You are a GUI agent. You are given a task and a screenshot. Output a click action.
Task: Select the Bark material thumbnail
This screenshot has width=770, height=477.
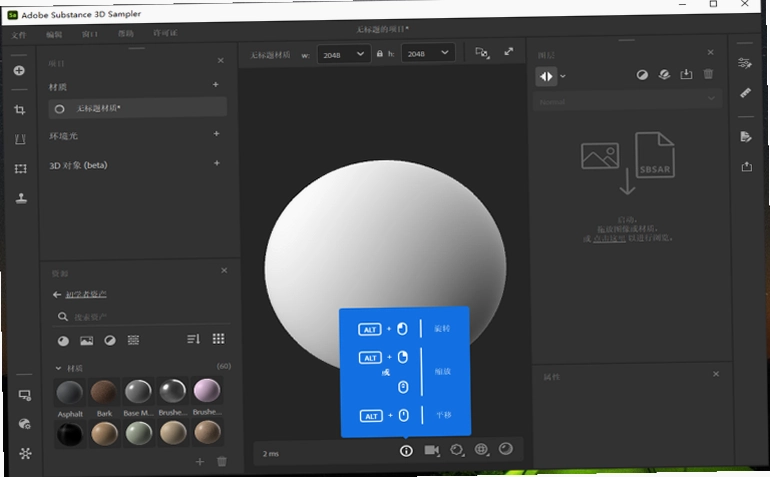tap(104, 392)
